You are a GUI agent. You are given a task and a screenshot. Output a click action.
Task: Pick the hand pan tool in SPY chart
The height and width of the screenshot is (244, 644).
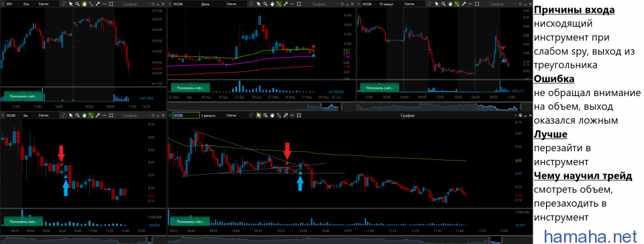[84, 4]
